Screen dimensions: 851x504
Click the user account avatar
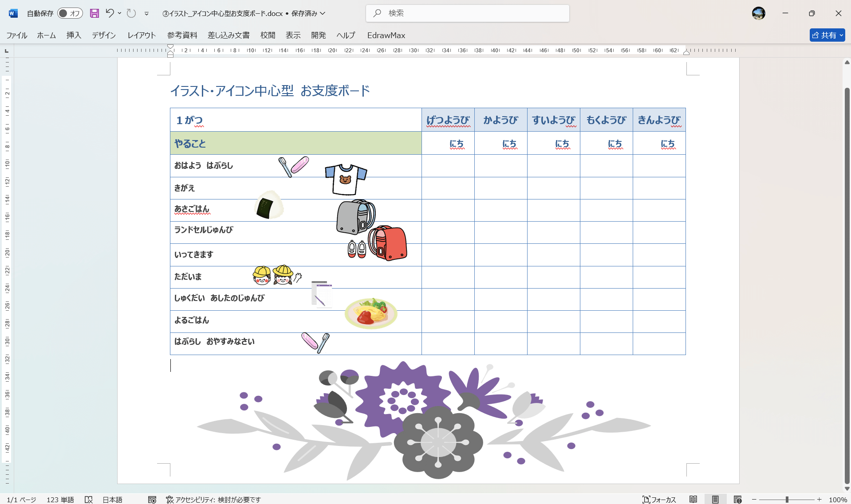(x=758, y=13)
